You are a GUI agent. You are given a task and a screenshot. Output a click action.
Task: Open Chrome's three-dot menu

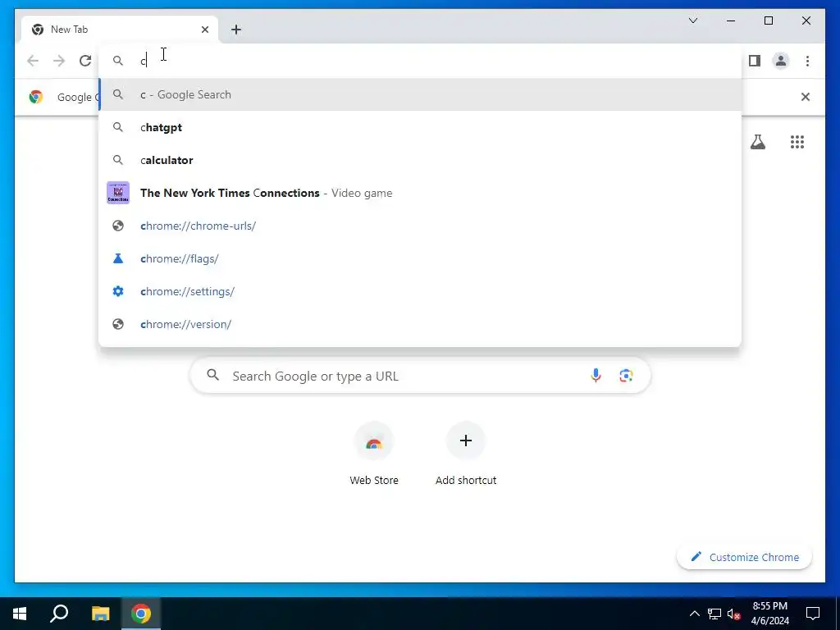(x=807, y=61)
